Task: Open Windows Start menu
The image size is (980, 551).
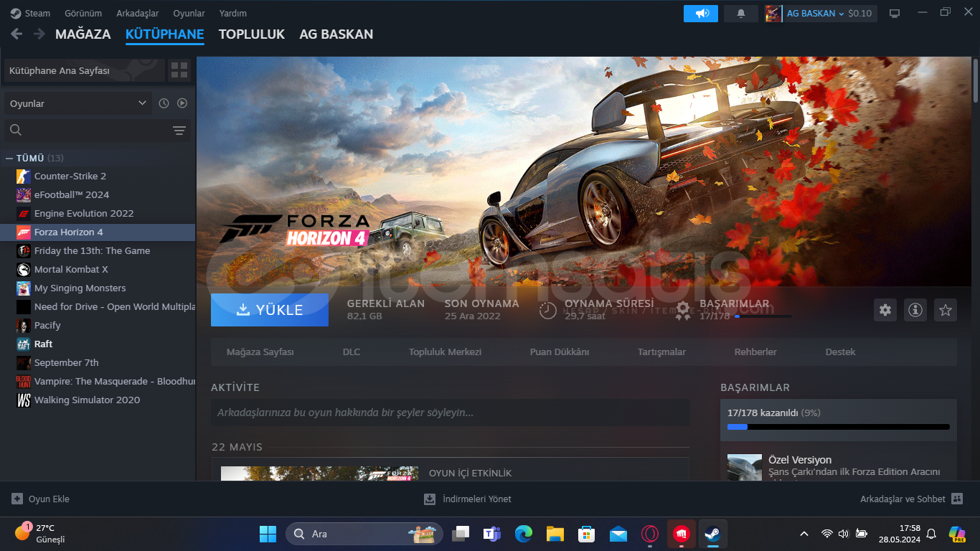Action: click(x=268, y=534)
